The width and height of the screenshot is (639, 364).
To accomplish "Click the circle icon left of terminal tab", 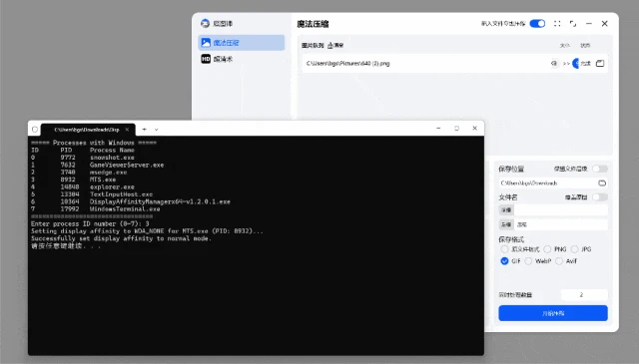I will (x=35, y=130).
